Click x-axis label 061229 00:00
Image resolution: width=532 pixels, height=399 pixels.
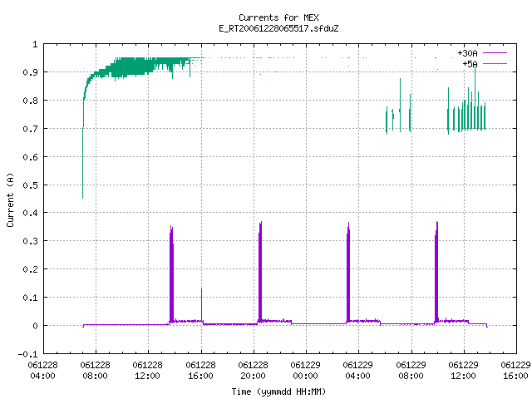tap(305, 371)
